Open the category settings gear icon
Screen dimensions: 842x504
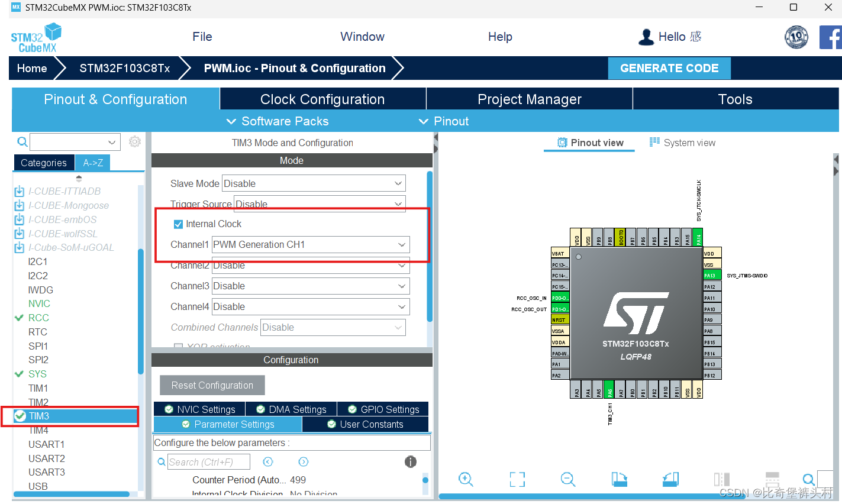point(134,142)
